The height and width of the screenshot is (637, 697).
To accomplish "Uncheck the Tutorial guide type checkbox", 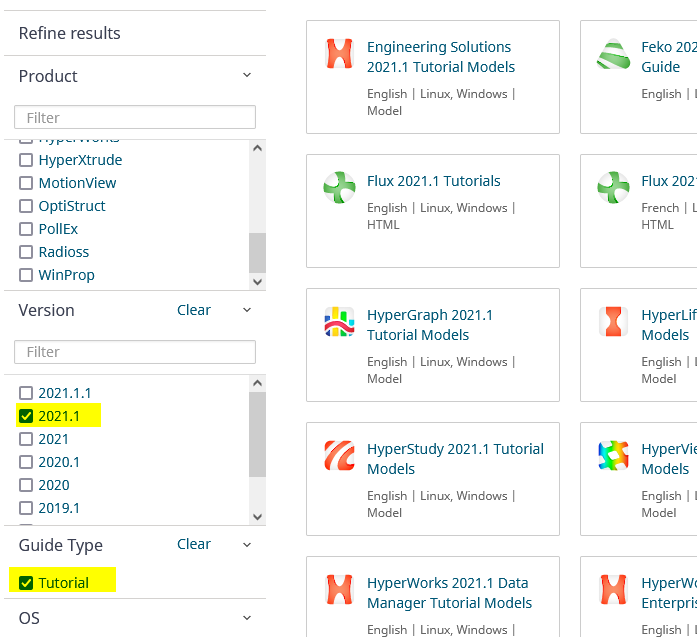I will 26,583.
